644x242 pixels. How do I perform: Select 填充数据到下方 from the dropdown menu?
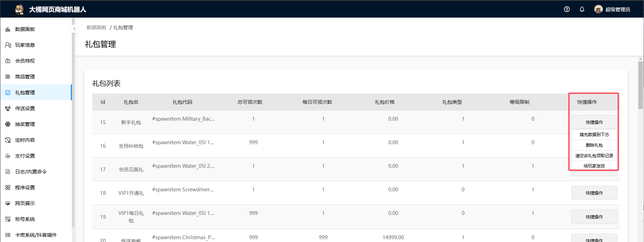coord(594,135)
